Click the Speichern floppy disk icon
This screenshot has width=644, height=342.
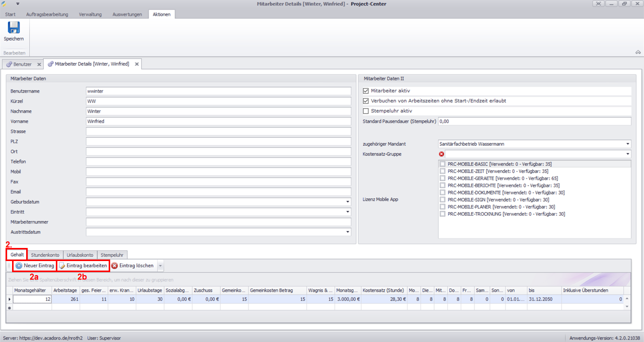click(14, 28)
